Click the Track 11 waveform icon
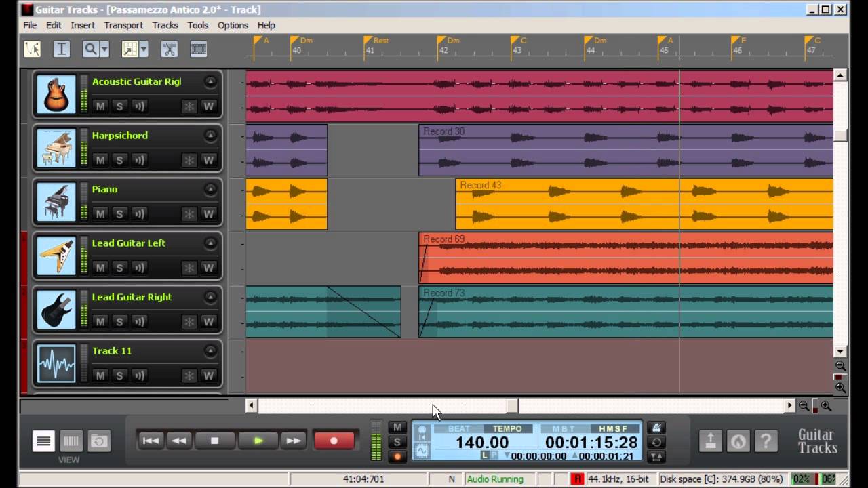This screenshot has width=868, height=488. click(56, 363)
